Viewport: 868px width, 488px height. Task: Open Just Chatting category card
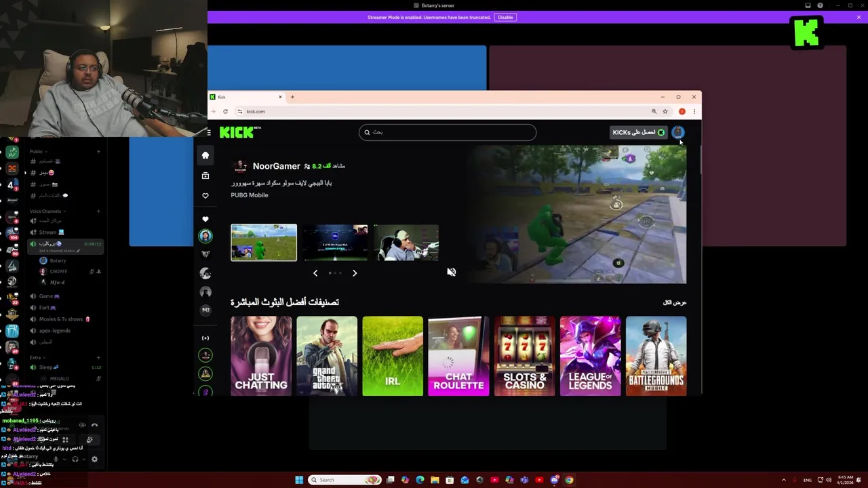click(261, 356)
